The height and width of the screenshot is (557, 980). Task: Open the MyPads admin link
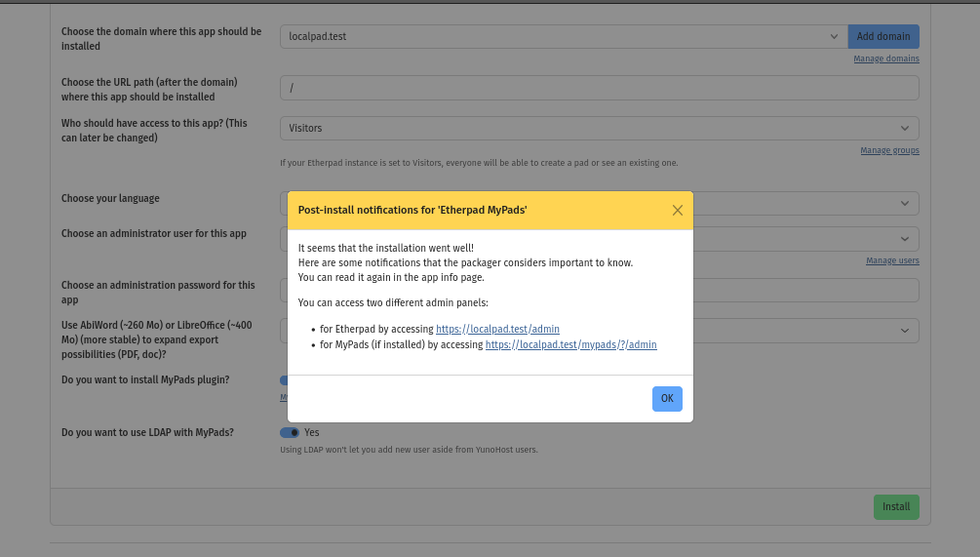570,344
